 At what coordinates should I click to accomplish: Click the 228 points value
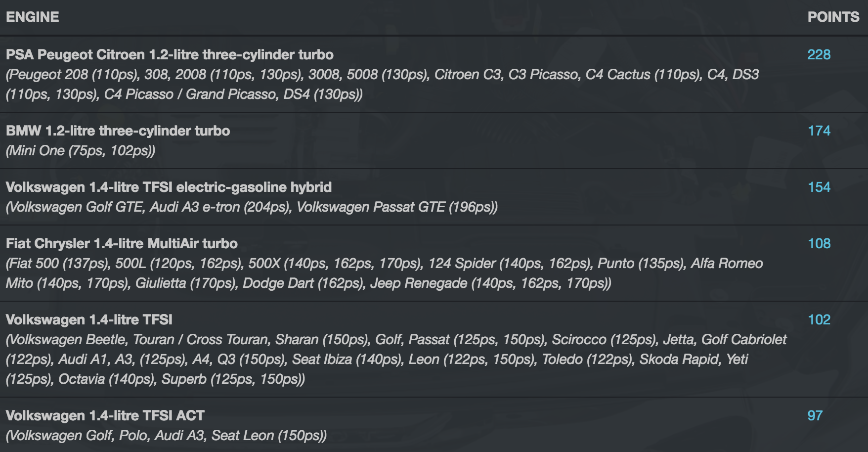819,54
